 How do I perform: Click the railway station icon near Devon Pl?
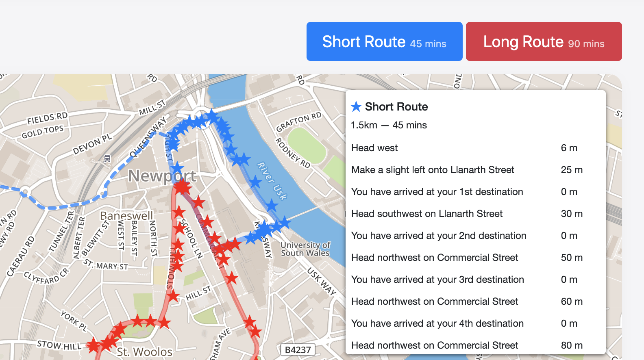tap(107, 158)
